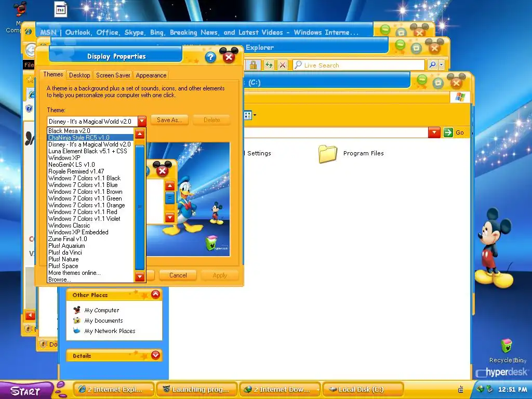532x399 pixels.
Task: Select Windows 7 Colors v1.1 Black theme
Action: [90, 178]
